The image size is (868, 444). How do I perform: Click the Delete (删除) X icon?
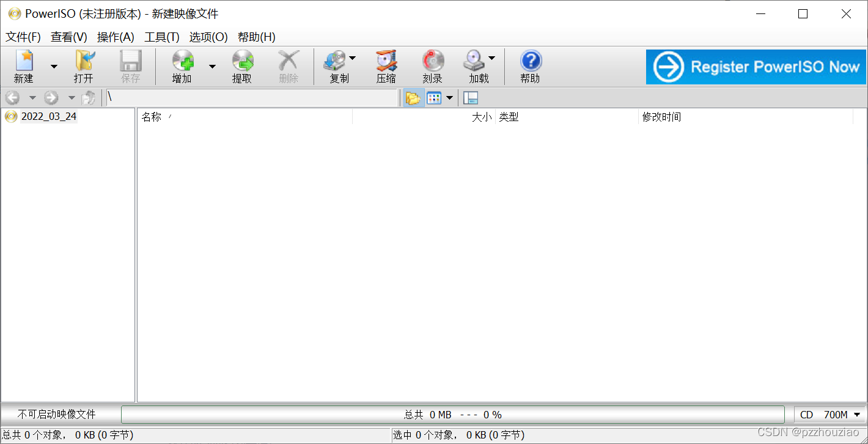tap(289, 61)
